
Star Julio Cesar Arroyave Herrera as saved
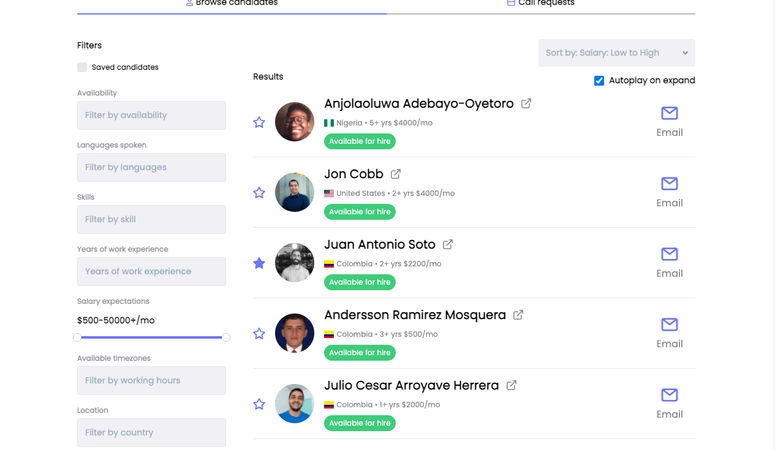[x=259, y=404]
